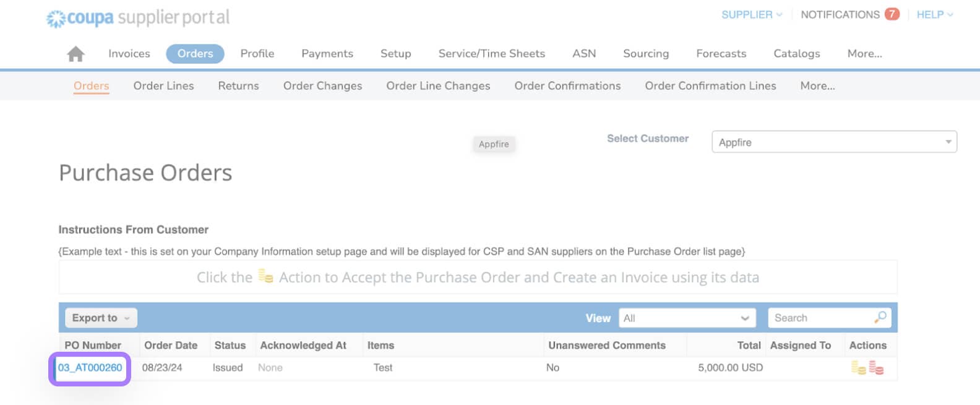Click the Test items cell
Screen dimensions: 980x405
click(x=383, y=368)
